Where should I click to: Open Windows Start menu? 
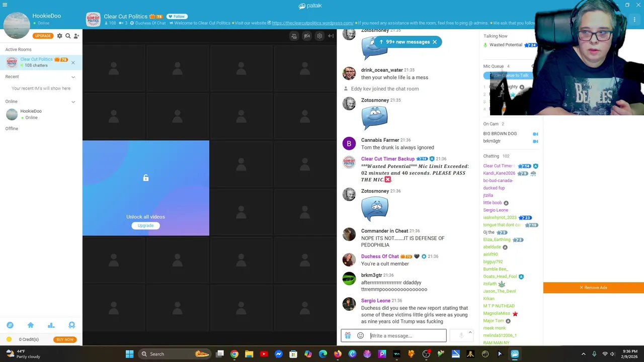coord(129,354)
